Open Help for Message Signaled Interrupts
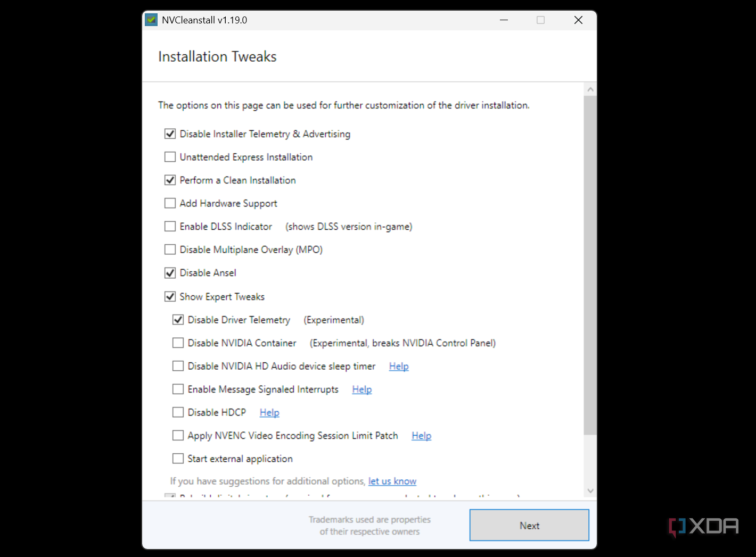Screen dimensions: 756x557 coord(362,389)
